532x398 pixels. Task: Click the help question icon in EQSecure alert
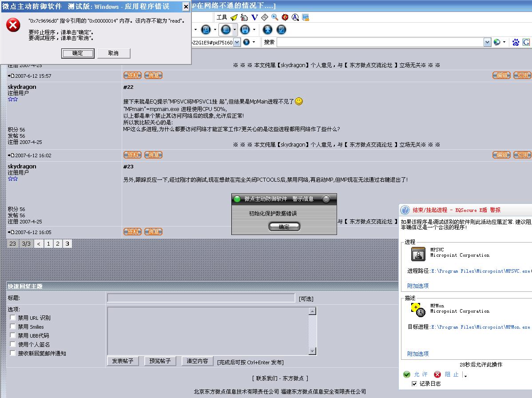(x=405, y=210)
